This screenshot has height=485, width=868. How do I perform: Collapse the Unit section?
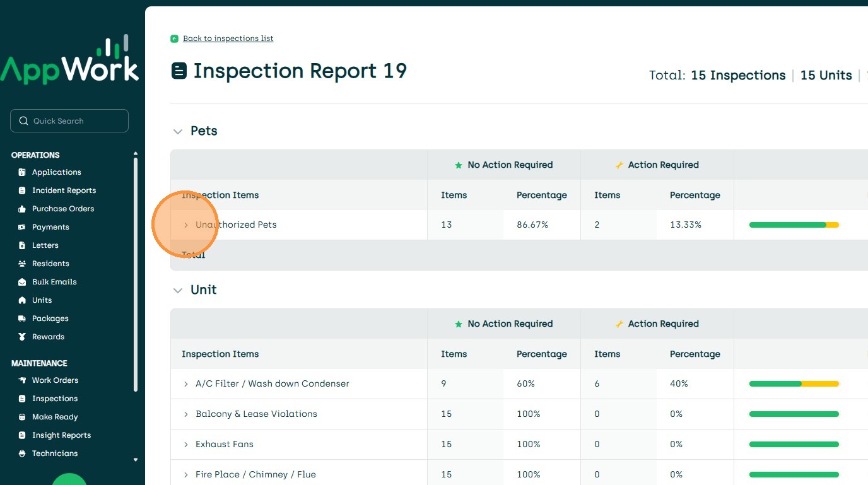pyautogui.click(x=178, y=291)
